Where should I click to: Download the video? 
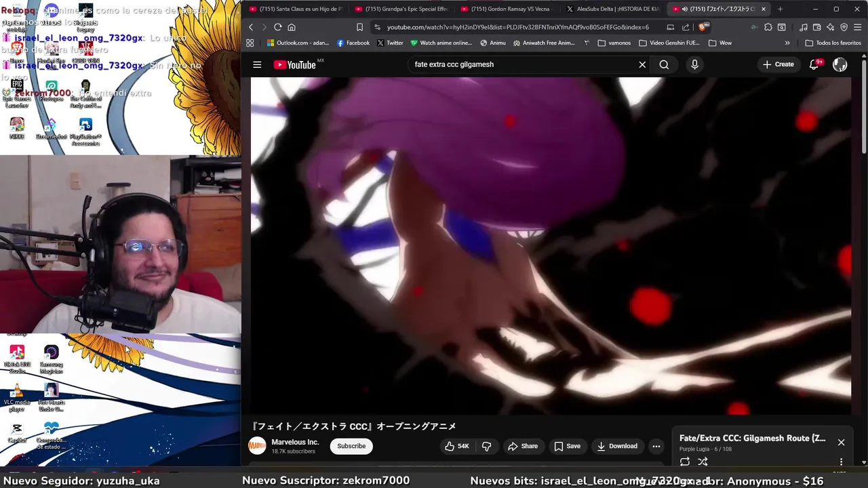point(616,446)
